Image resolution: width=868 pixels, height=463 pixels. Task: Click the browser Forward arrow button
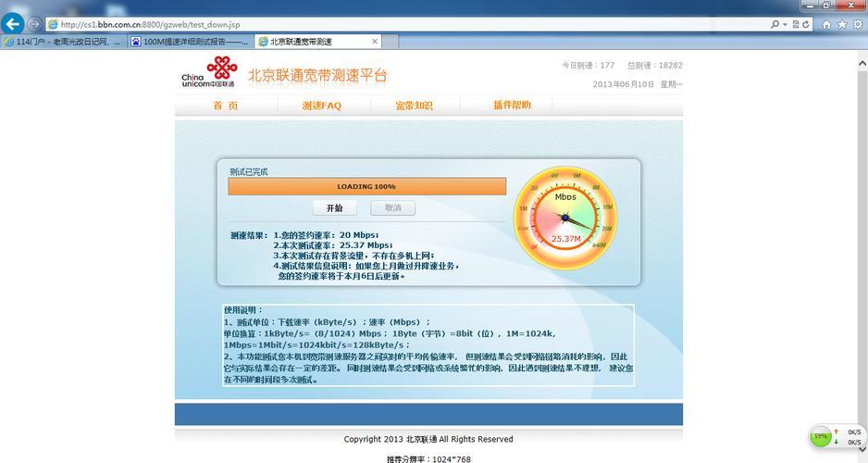pos(35,24)
